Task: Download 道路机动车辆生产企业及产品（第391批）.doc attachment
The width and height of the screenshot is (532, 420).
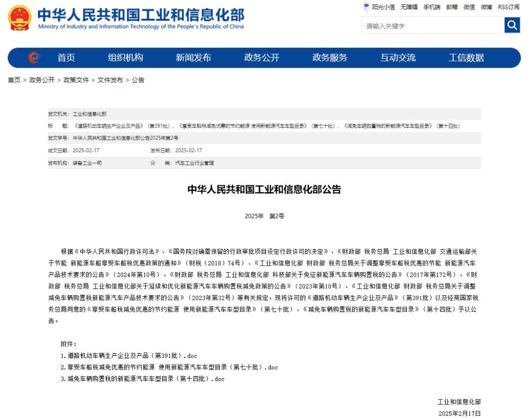Action: pyautogui.click(x=129, y=355)
